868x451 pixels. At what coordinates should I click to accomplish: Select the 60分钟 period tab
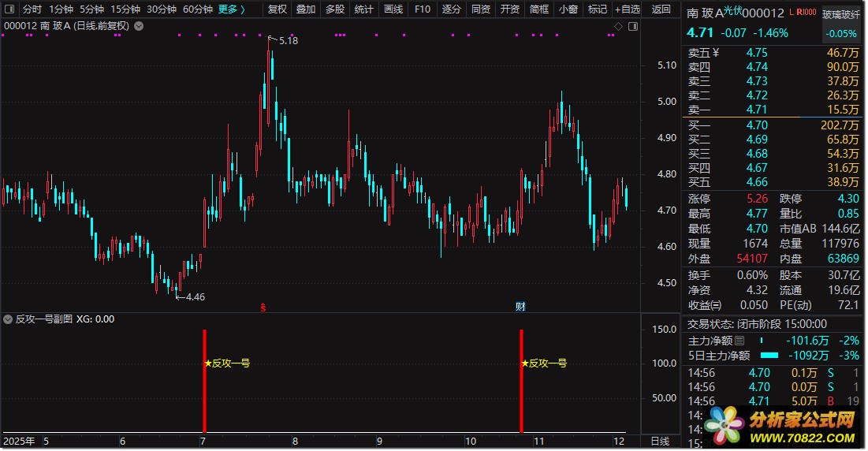tap(198, 9)
